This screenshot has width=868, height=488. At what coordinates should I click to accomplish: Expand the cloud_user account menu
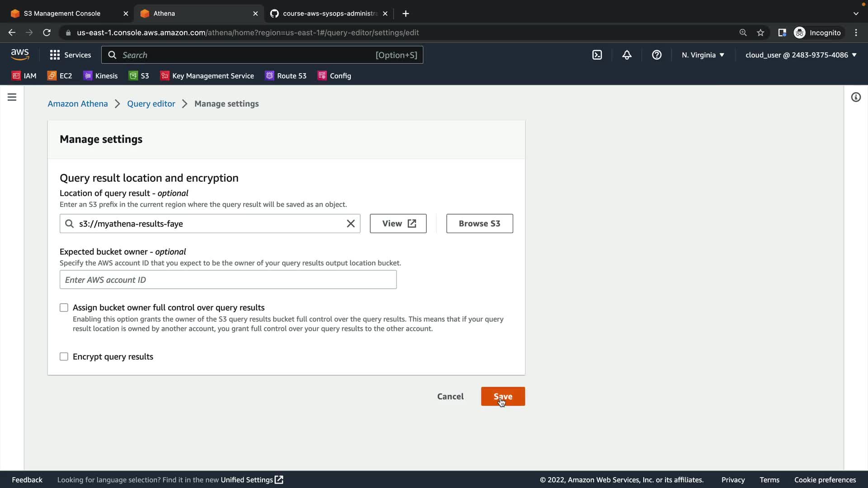point(801,55)
